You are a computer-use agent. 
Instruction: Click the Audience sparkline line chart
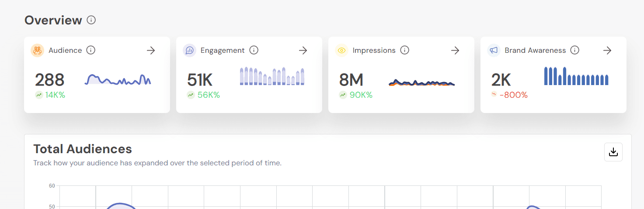(x=118, y=79)
